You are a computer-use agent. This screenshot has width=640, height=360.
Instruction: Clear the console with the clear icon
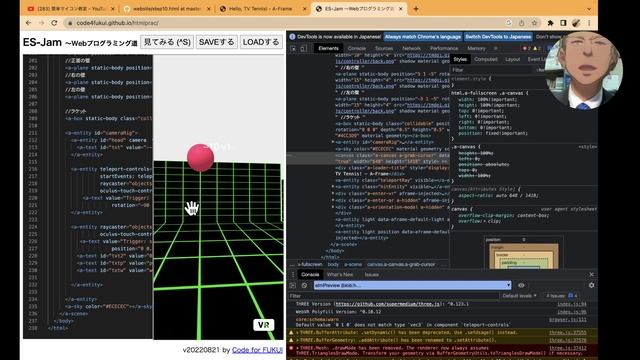(x=304, y=285)
